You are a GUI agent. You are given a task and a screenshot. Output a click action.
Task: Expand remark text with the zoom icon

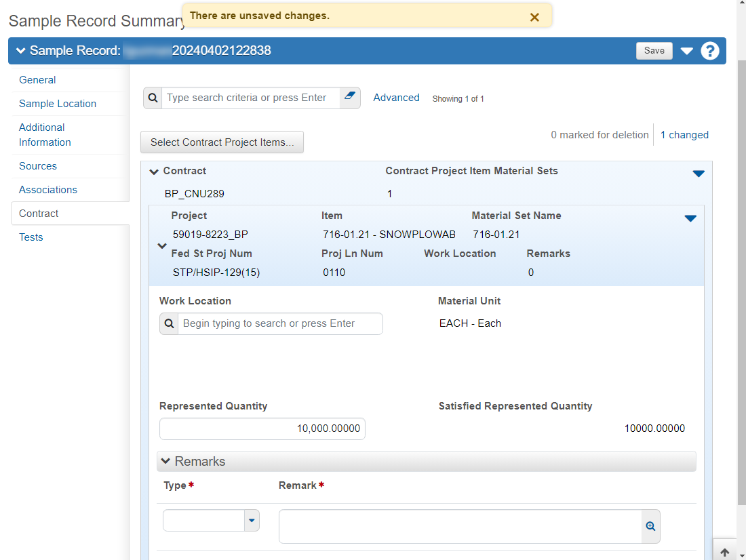pyautogui.click(x=650, y=526)
